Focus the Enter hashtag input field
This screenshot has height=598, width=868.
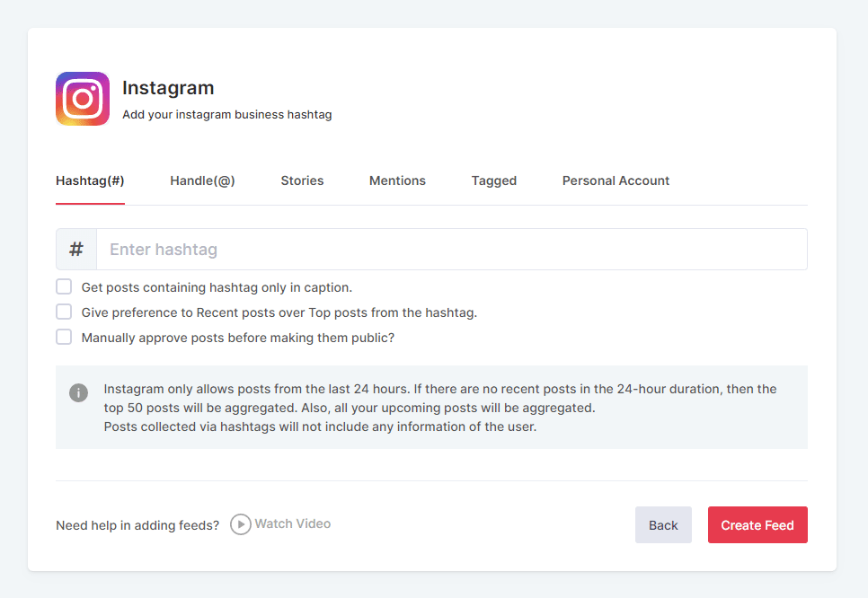tap(451, 250)
